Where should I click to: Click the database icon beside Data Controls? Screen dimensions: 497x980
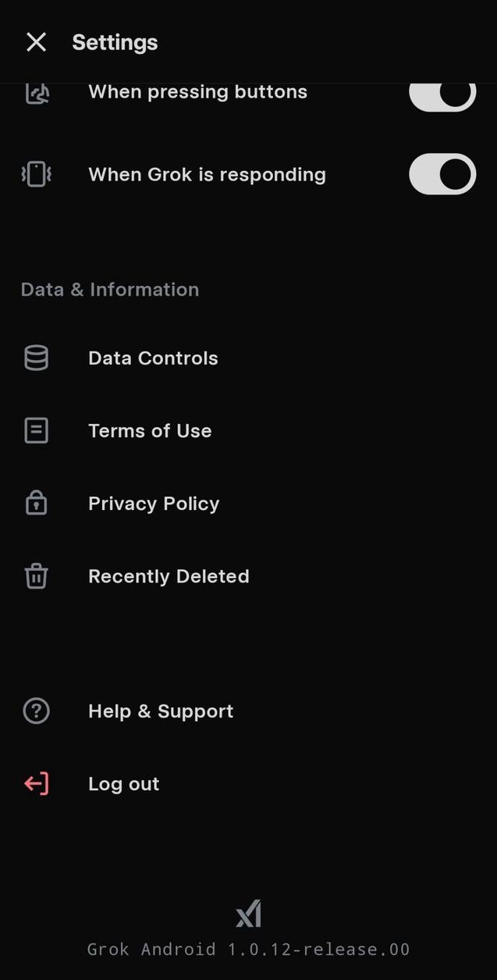tap(36, 358)
